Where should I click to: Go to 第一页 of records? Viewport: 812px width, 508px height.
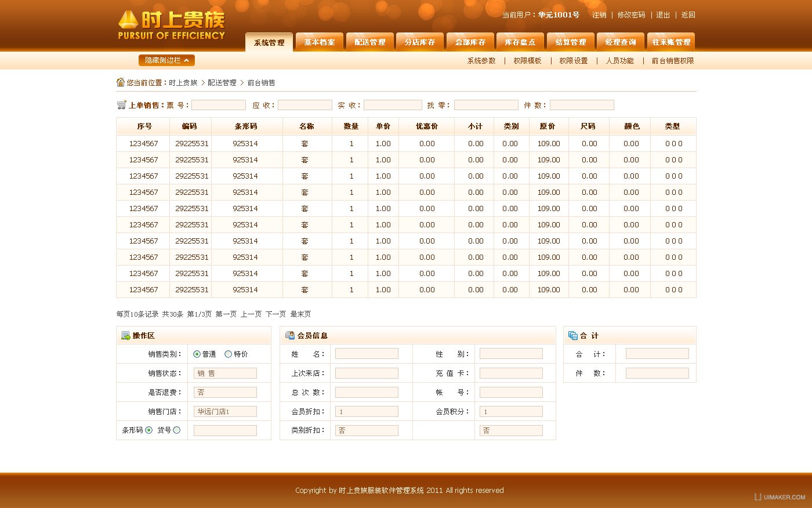(226, 314)
